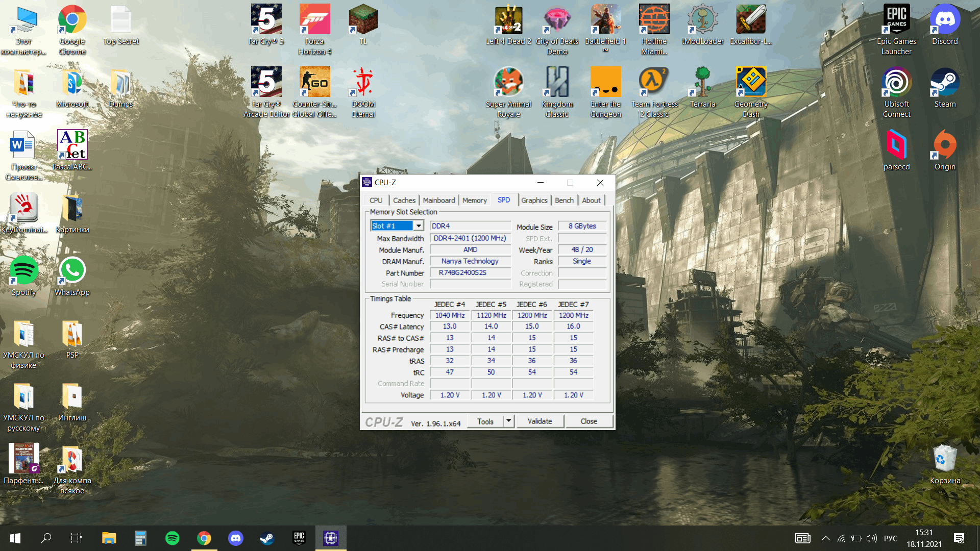Screen dimensions: 980x551
Task: Click the Tools button in CPU-Z
Action: [x=485, y=421]
